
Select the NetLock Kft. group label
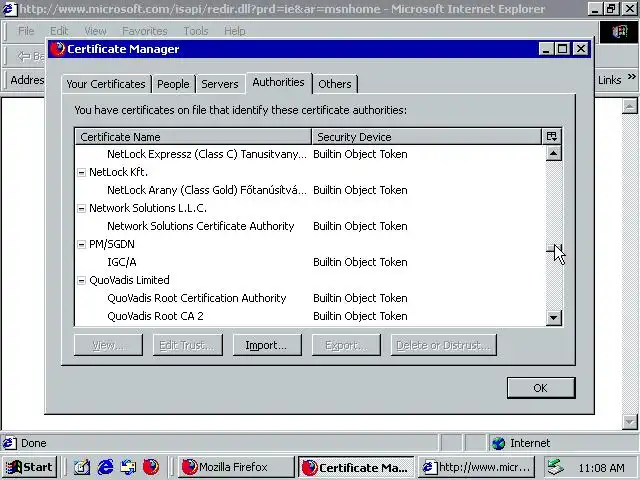118,172
